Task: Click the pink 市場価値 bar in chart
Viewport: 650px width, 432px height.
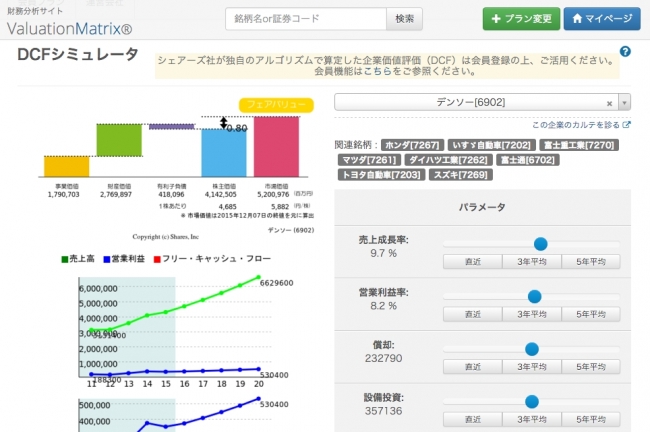Action: (276, 147)
